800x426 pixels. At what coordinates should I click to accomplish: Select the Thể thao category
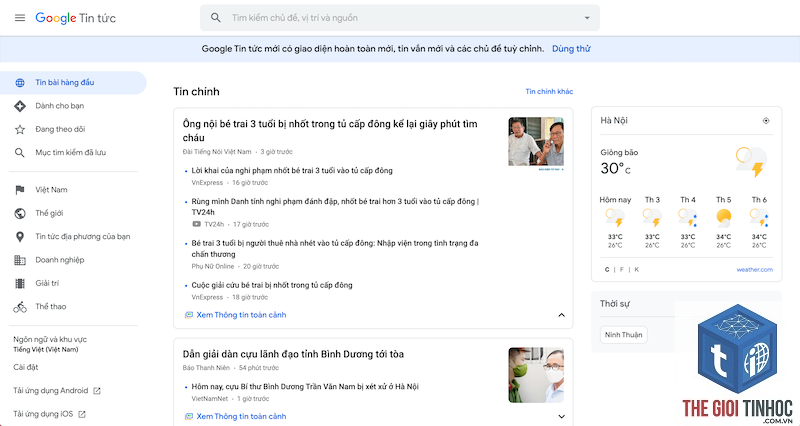[x=51, y=307]
